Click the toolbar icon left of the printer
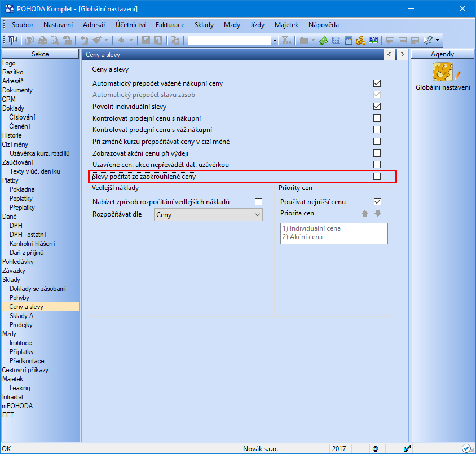This screenshot has height=454, width=476. point(30,41)
